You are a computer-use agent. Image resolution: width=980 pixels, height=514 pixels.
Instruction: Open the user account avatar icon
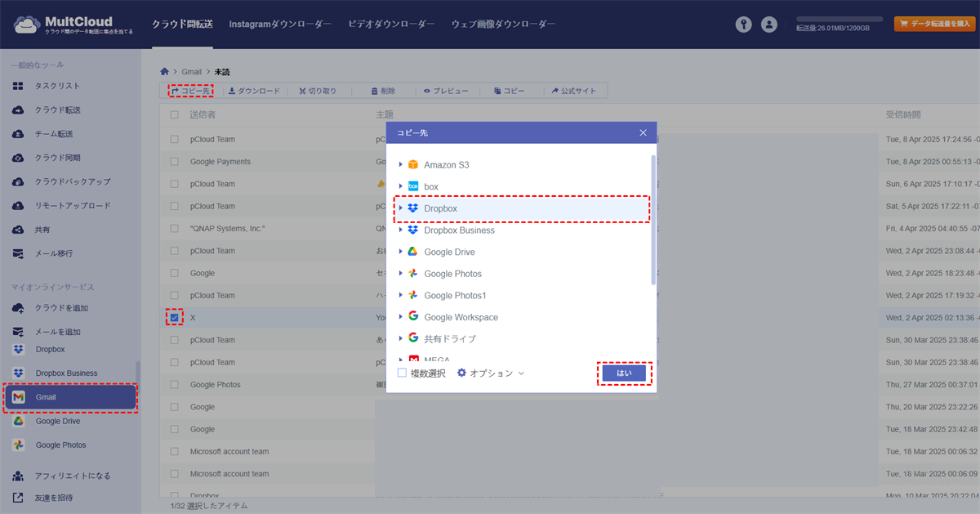coord(768,25)
